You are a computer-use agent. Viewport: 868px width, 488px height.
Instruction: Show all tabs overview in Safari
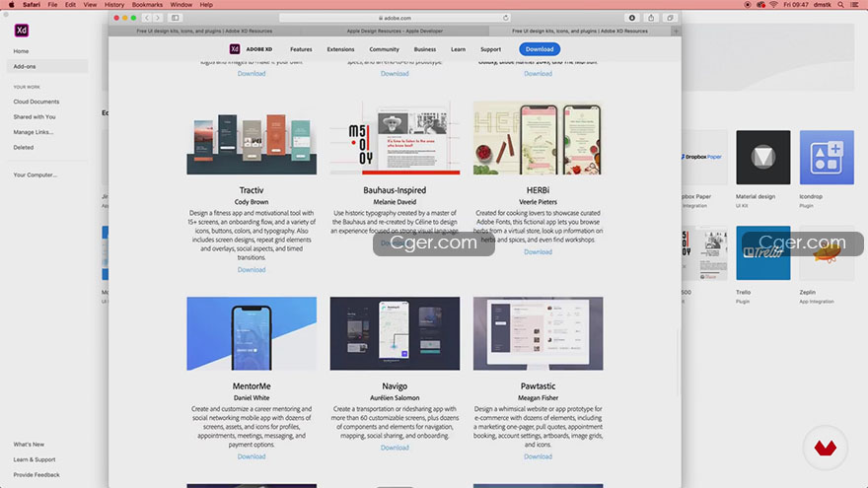click(670, 18)
